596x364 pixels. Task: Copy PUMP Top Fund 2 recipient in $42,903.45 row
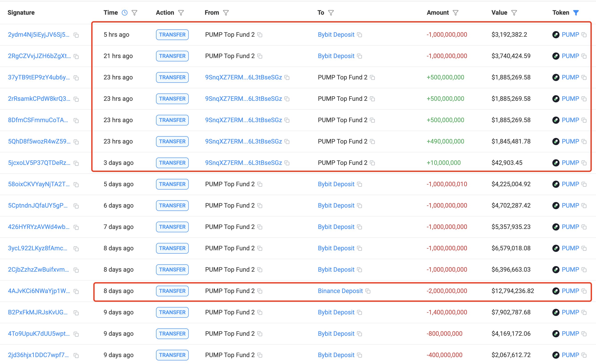373,163
